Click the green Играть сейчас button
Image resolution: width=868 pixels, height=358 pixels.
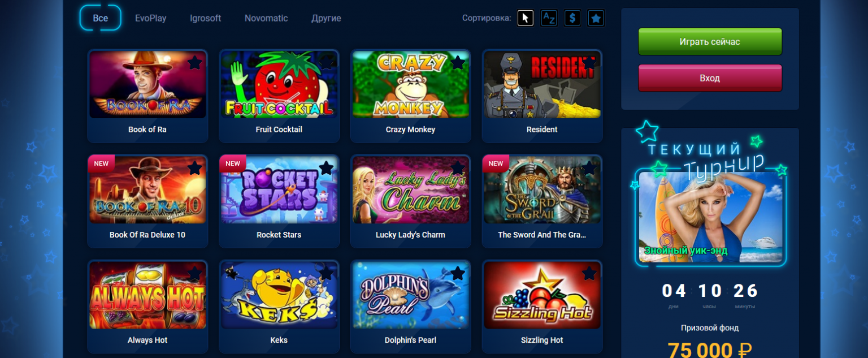[x=710, y=42]
